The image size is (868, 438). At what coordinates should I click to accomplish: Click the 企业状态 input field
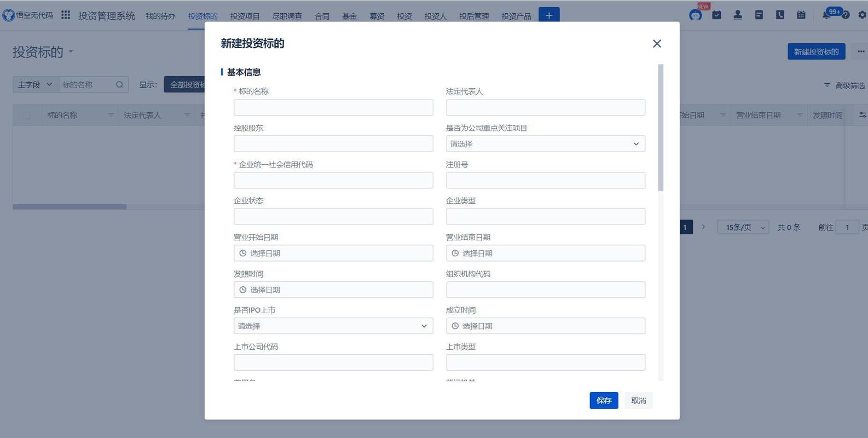coord(333,217)
